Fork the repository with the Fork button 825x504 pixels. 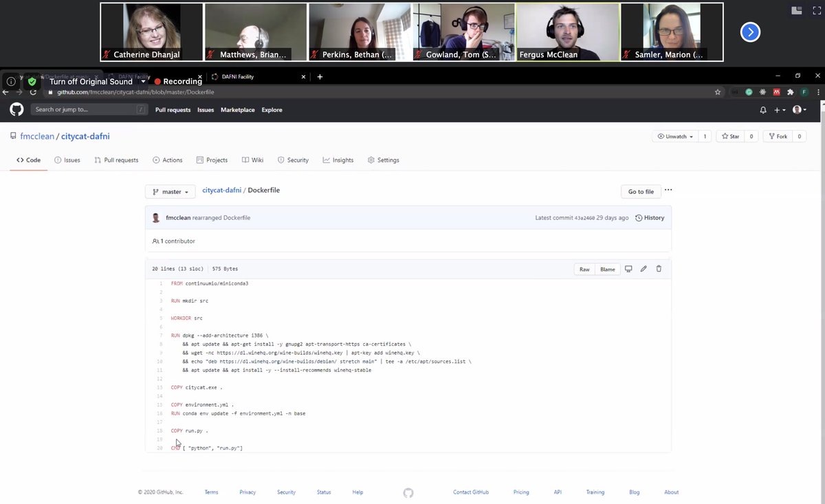tap(778, 137)
